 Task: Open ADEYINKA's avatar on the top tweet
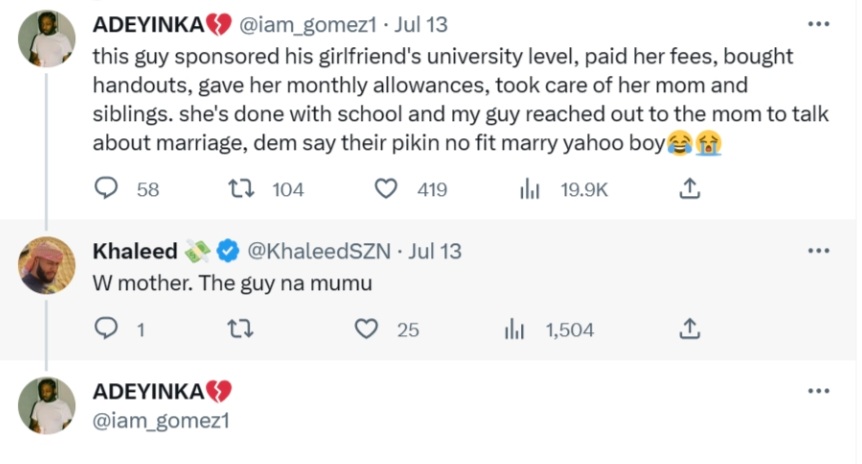tap(47, 38)
